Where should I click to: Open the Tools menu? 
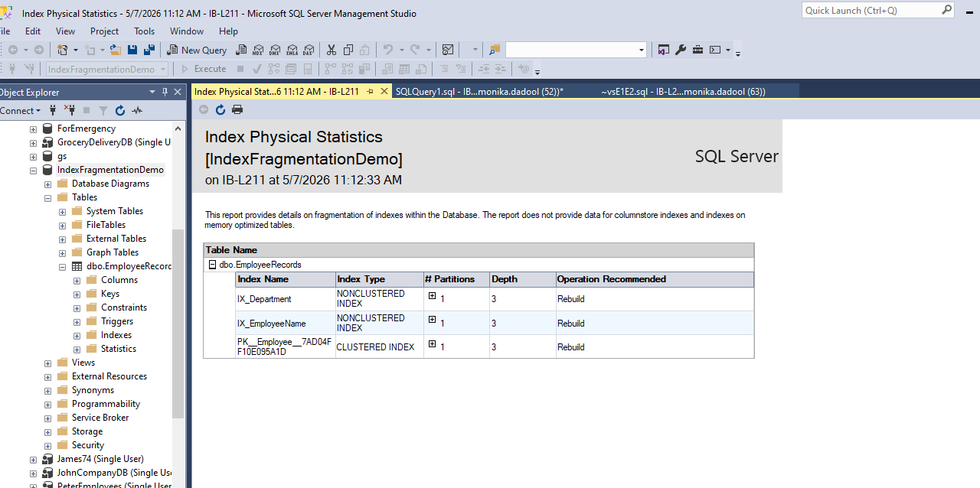click(144, 31)
